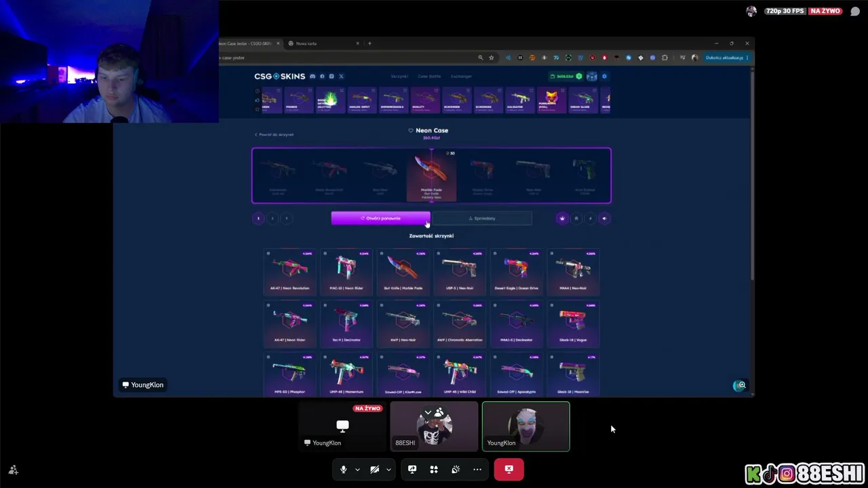Click the red disconnect call button
Viewport: 868px width, 488px height.
[509, 469]
